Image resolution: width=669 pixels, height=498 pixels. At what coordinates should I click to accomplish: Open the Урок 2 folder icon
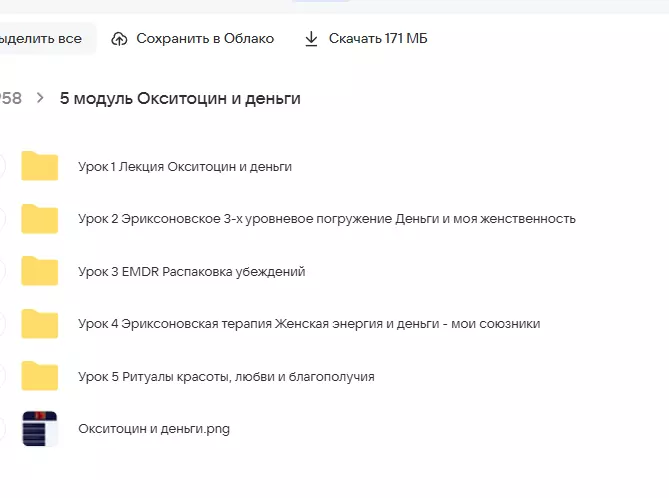click(40, 218)
